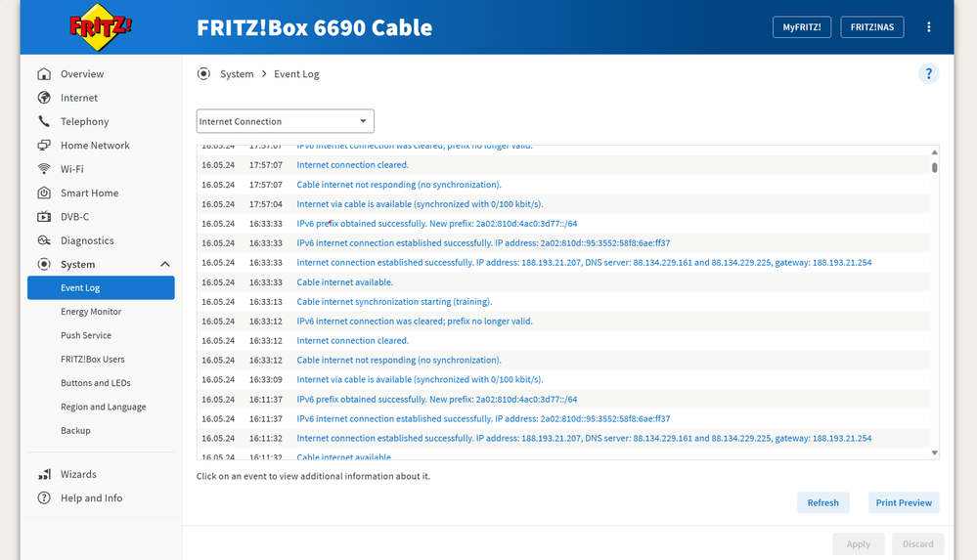
Task: Open the Internet Connection filter dropdown
Action: pyautogui.click(x=286, y=121)
